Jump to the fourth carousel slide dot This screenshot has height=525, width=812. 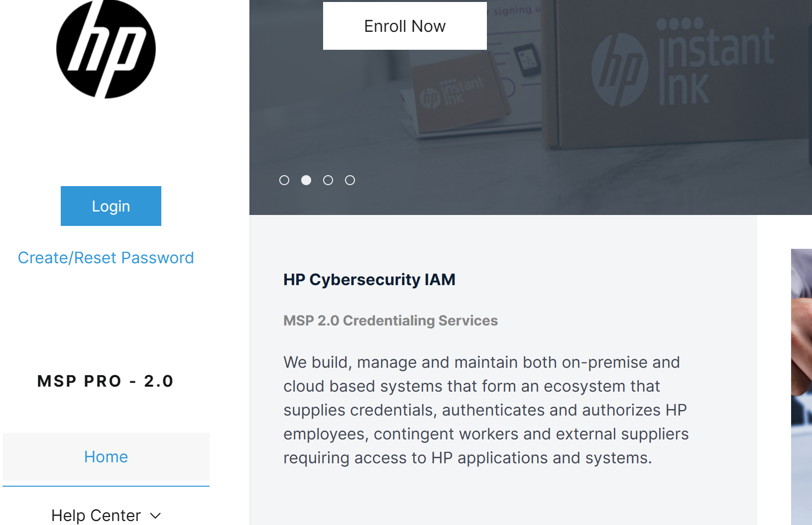coord(350,180)
